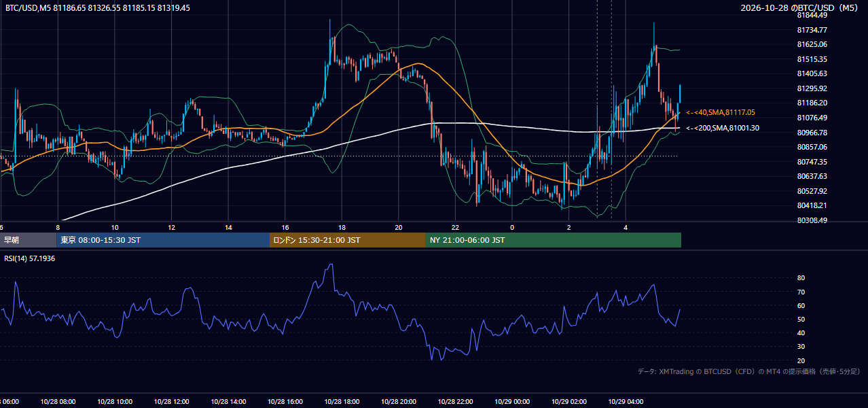Image resolution: width=868 pixels, height=408 pixels.
Task: Select the ロンドン 15:30-21:00 JST session bar
Action: pos(348,240)
